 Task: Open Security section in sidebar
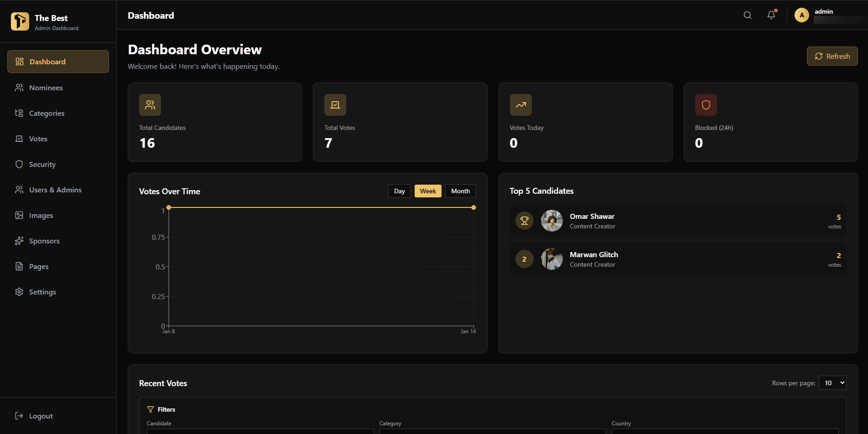(58, 164)
